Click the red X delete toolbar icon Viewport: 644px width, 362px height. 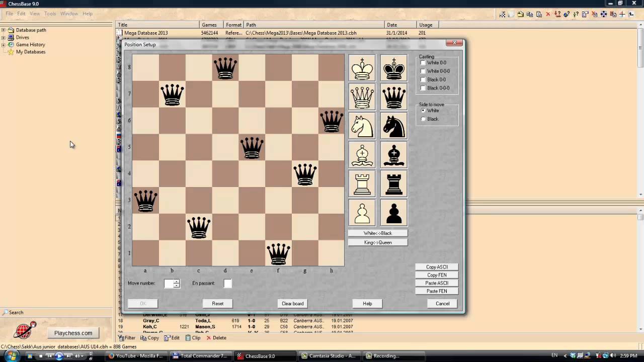pos(548,14)
